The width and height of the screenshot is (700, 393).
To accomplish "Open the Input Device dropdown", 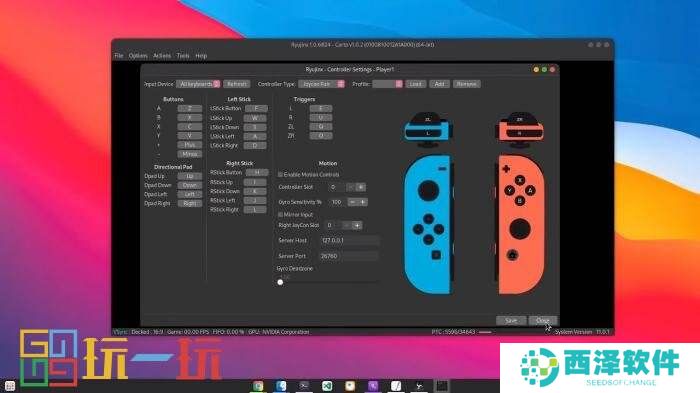I will 199,84.
